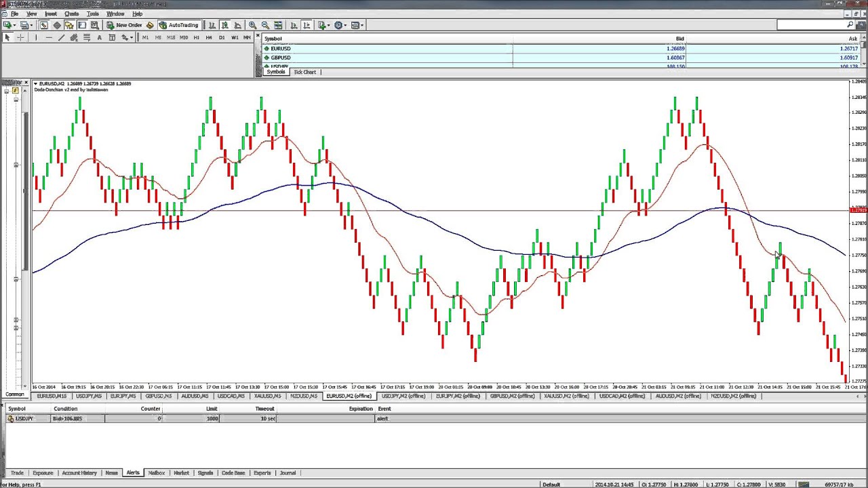The width and height of the screenshot is (868, 488).
Task: Click the Default profile status bar entry
Action: pos(551,484)
